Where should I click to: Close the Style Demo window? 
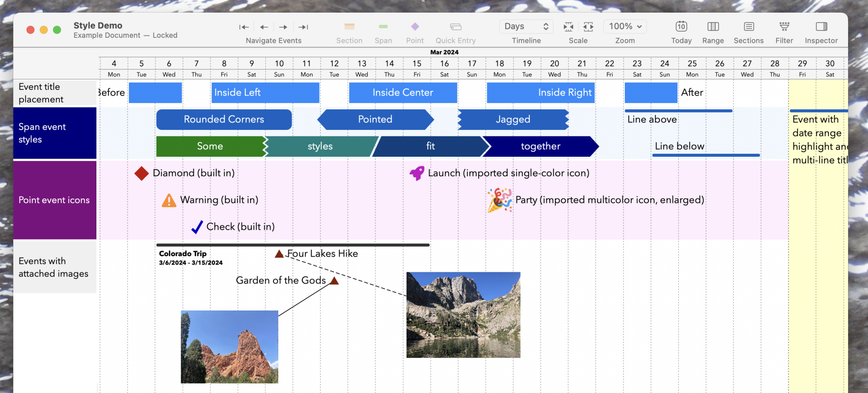click(x=30, y=30)
